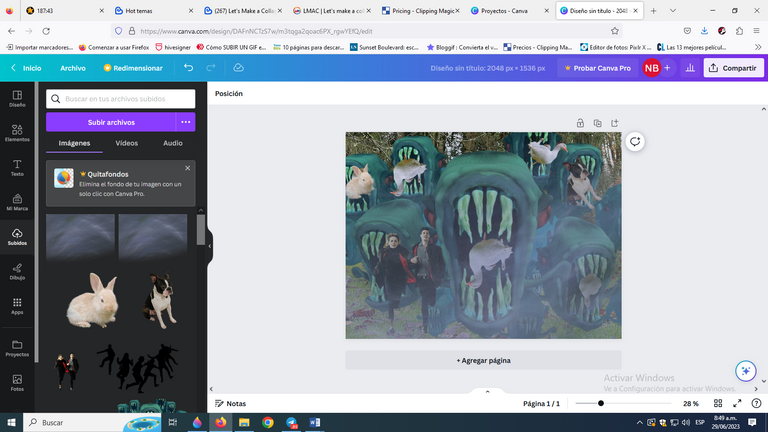Image resolution: width=768 pixels, height=432 pixels.
Task: Click the refresh comment bubble beside canvas
Action: [x=635, y=142]
